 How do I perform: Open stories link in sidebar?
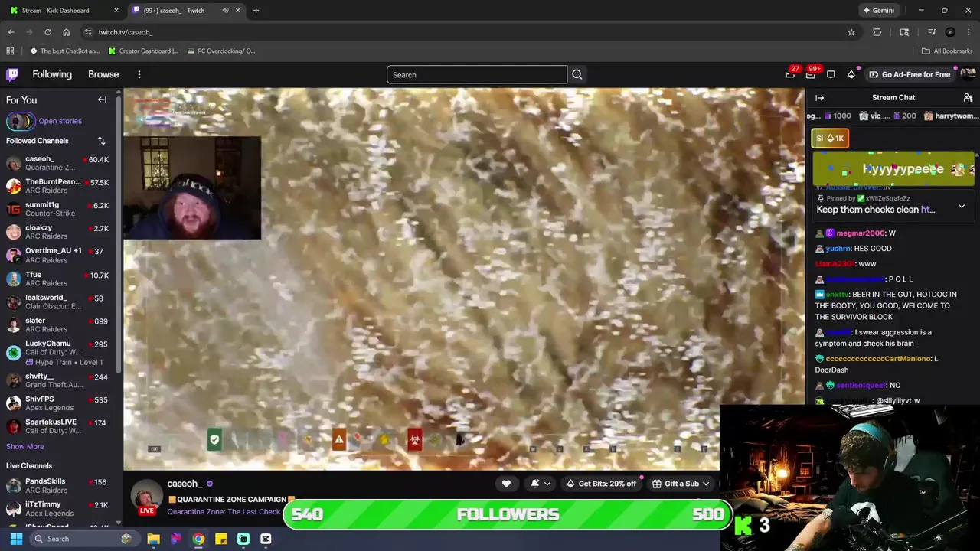(60, 121)
